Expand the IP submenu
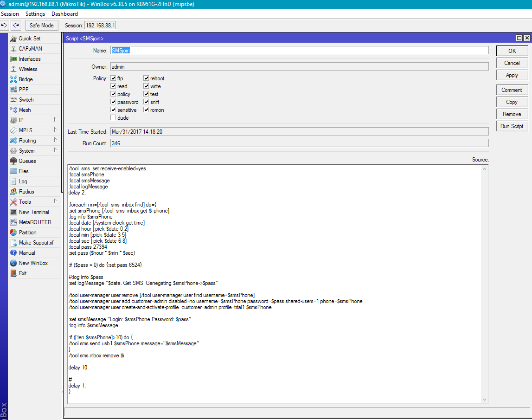Screen dimensions: 532x420 pos(21,120)
